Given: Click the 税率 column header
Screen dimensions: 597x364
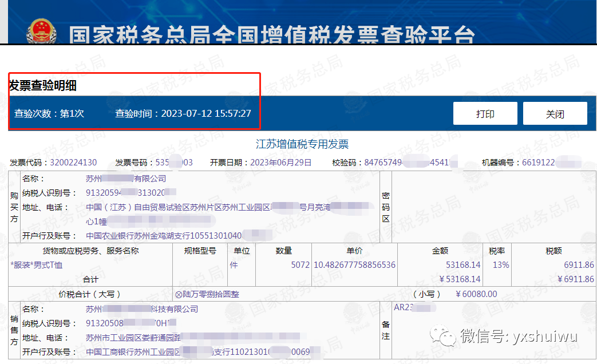Looking at the screenshot, I should point(497,251).
